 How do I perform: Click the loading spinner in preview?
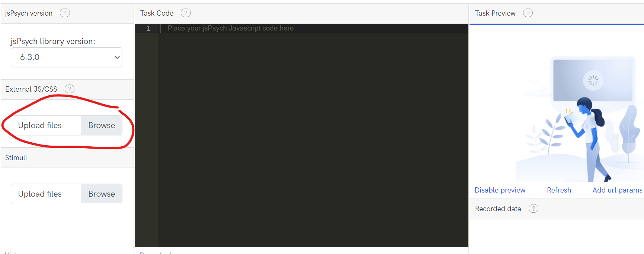coord(593,80)
